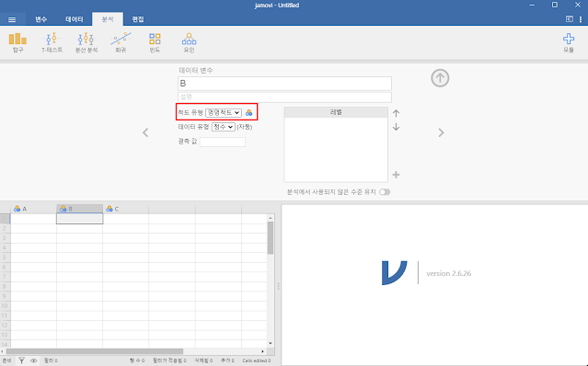588x366 pixels.
Task: Close variable editor with the round up arrow
Action: pyautogui.click(x=440, y=78)
